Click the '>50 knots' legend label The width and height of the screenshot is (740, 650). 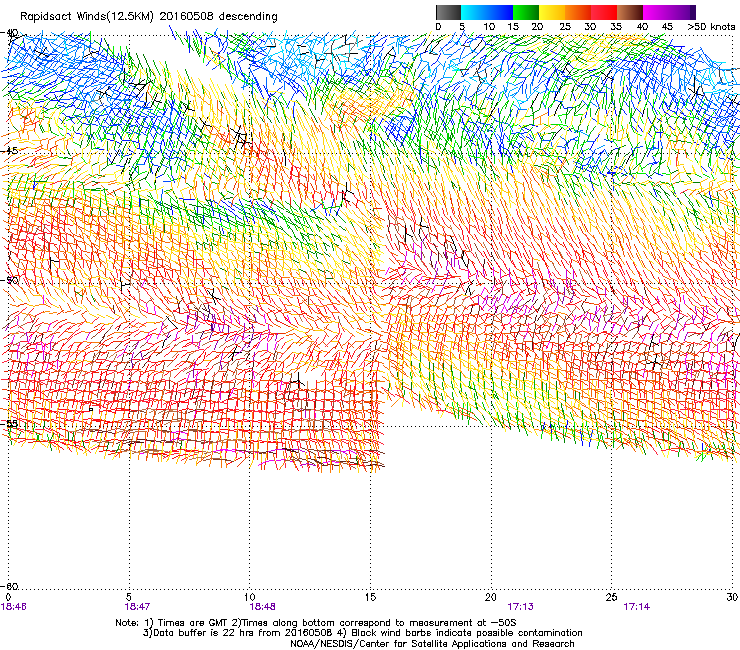click(x=711, y=27)
